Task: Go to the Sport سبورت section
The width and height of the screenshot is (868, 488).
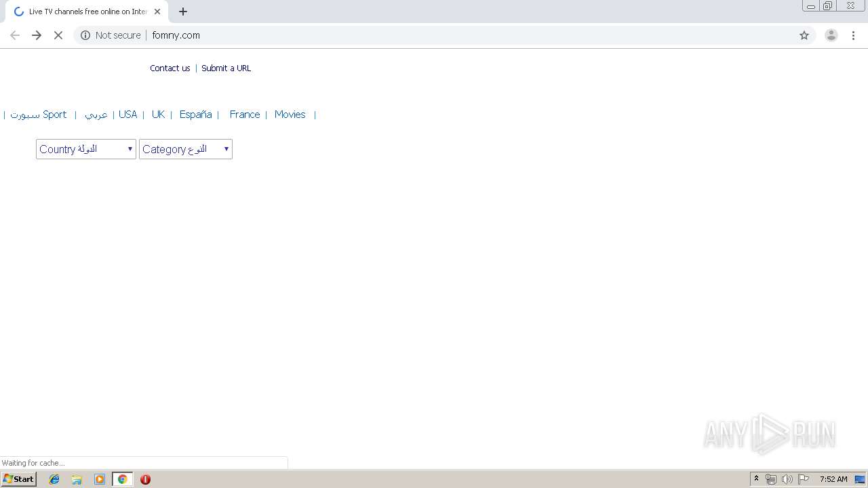Action: 39,115
